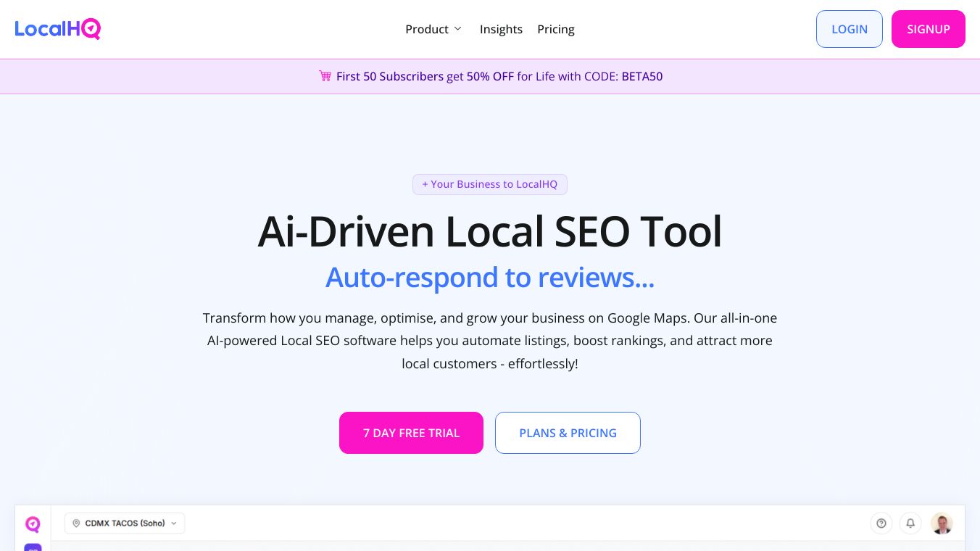Select the Q app icon in the dashboard sidebar
This screenshot has width=980, height=551.
33,523
